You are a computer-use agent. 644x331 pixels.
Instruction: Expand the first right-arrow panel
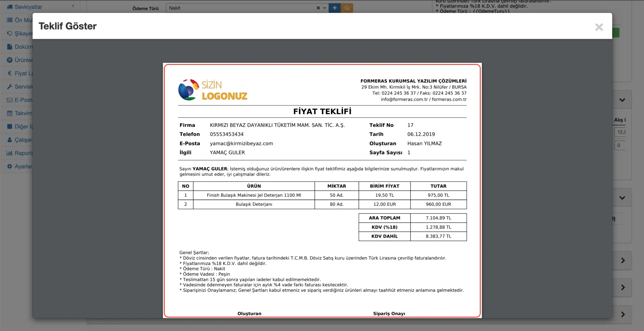623,261
